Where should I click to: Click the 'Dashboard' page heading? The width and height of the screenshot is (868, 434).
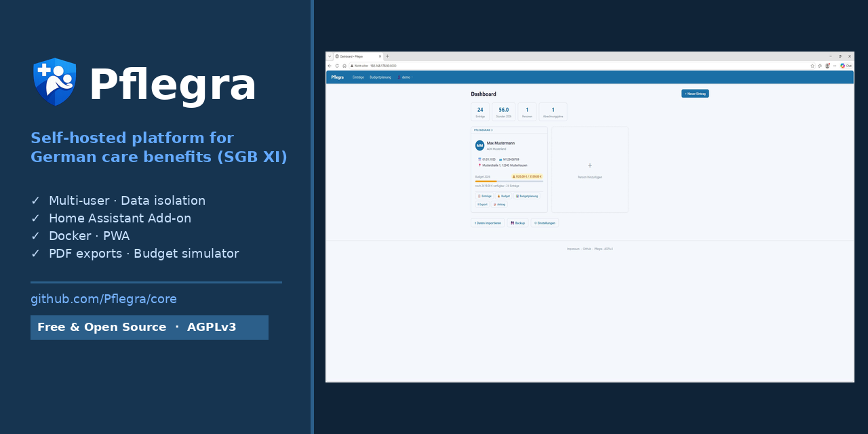pos(484,94)
